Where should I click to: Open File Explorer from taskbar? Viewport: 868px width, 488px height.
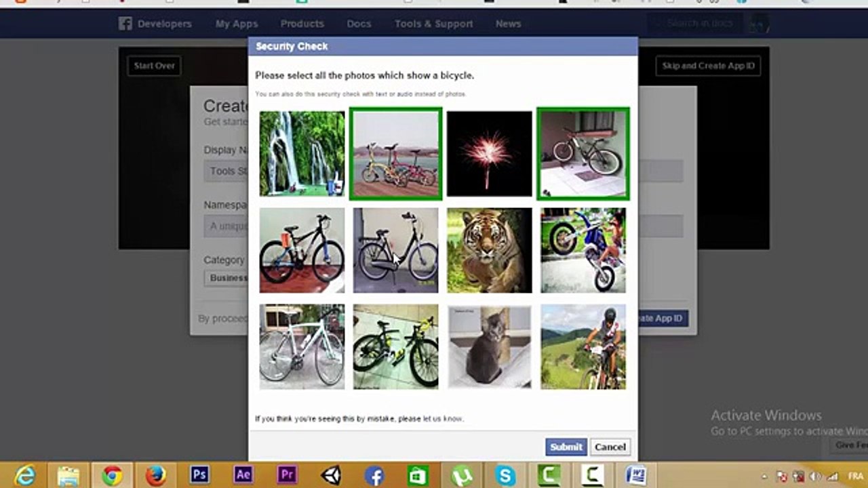click(68, 476)
